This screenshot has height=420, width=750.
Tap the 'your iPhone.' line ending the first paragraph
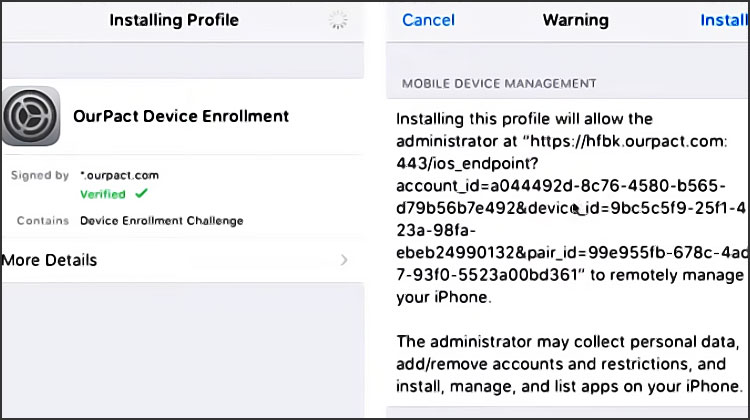444,297
